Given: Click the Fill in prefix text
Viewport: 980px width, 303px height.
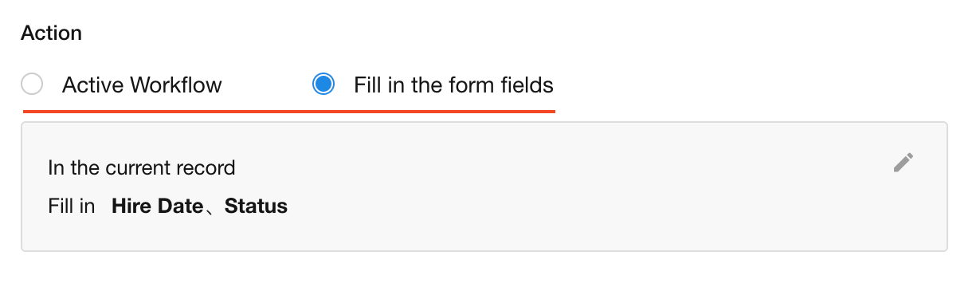Looking at the screenshot, I should click(72, 207).
